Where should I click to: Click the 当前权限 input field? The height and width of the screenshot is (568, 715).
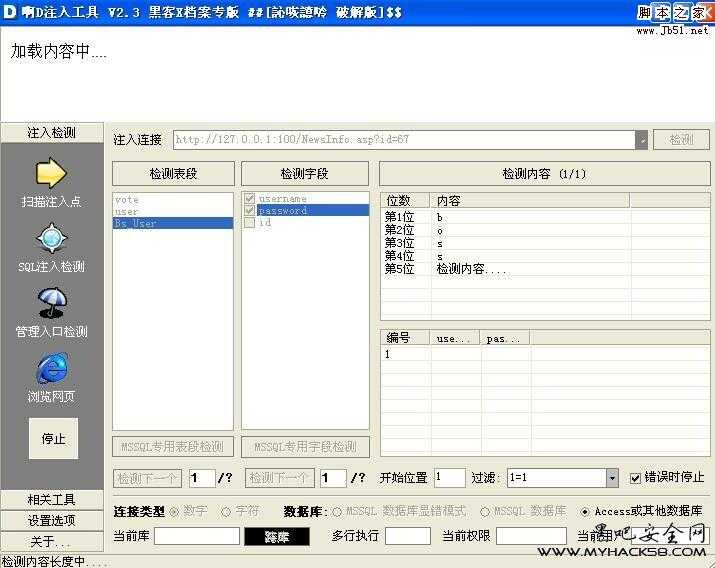pos(531,536)
